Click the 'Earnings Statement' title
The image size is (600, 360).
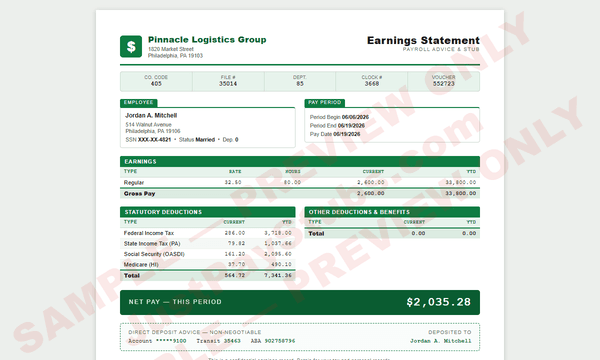[423, 40]
